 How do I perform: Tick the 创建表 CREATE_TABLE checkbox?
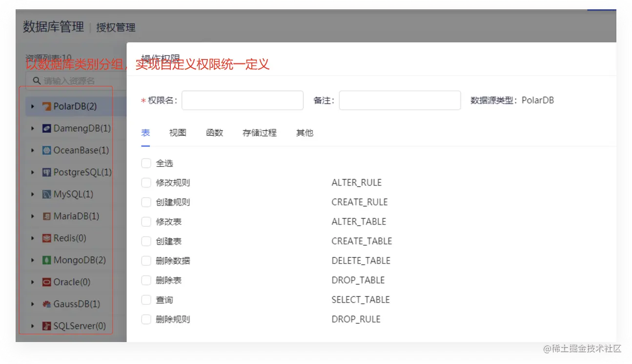click(x=146, y=241)
